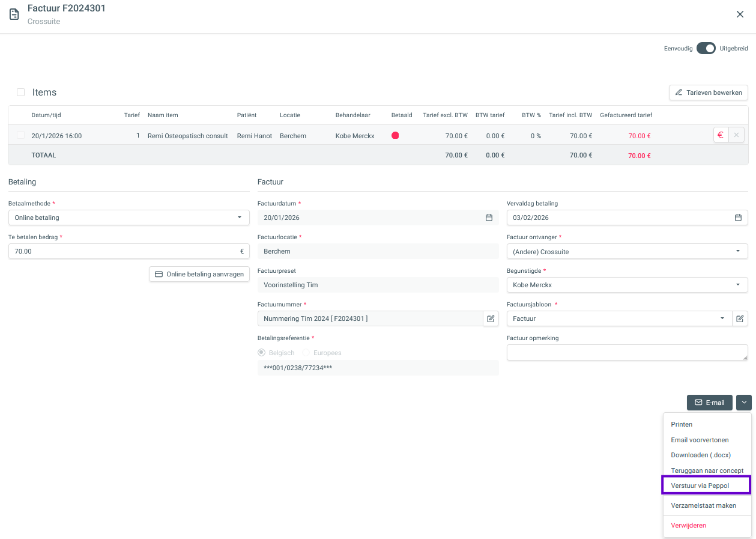Click the Tarieven bewerken button
This screenshot has height=539, width=756.
coord(709,93)
